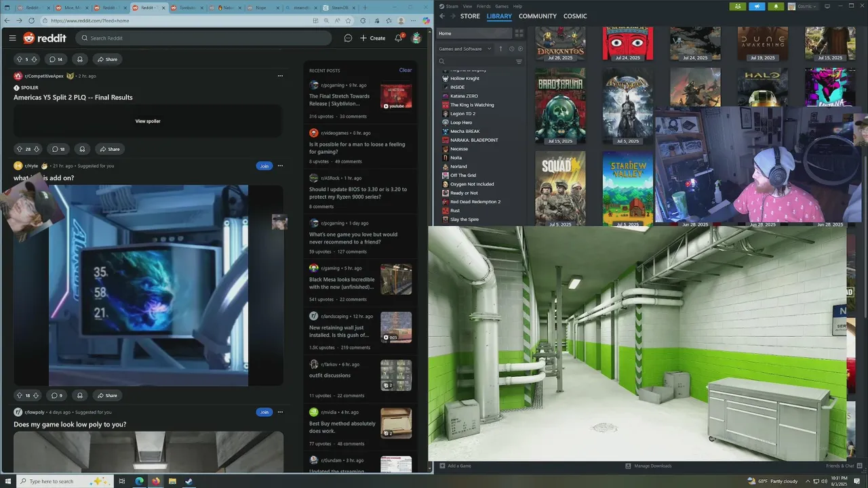Click the Reddit logo to go home
Viewport: 868px width, 488px height.
[45, 38]
